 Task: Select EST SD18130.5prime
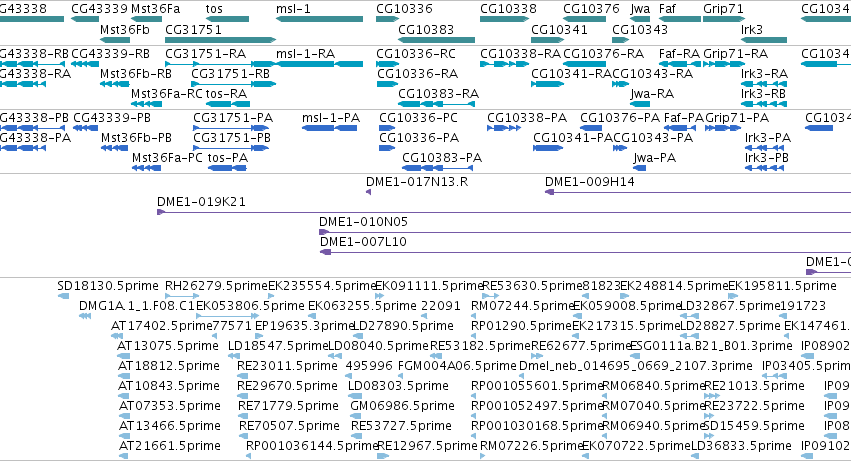coord(107,286)
